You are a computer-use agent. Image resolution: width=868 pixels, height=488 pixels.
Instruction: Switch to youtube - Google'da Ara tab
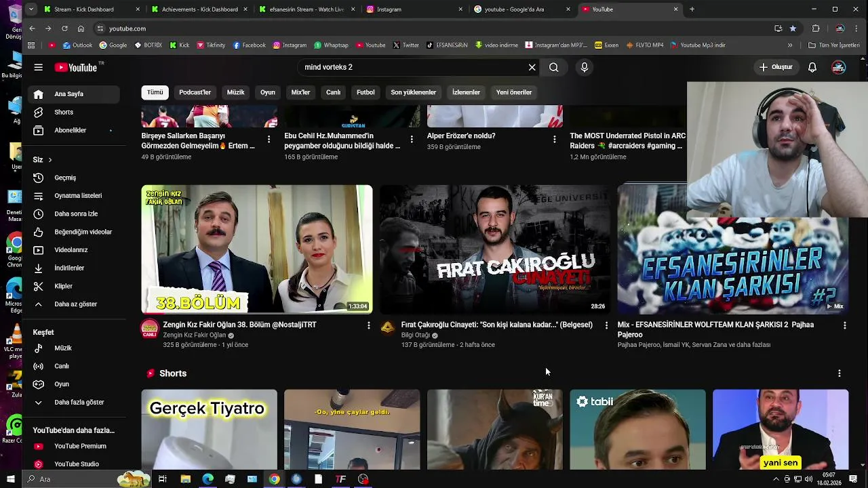click(x=523, y=9)
